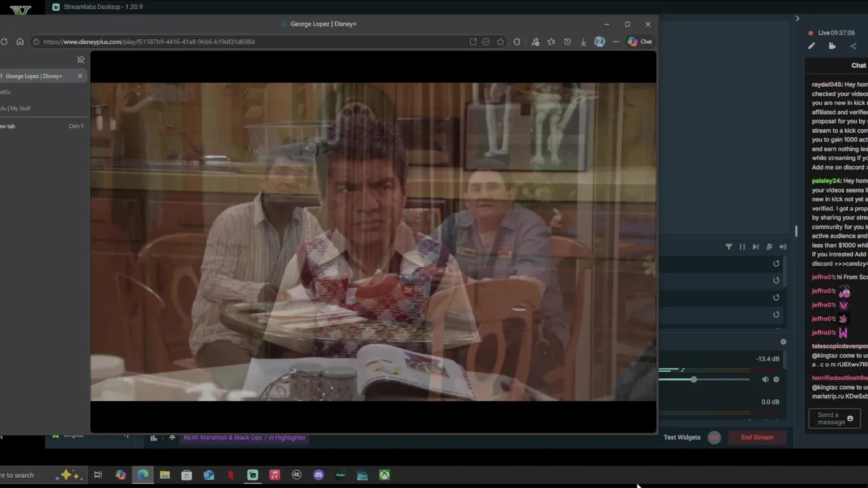Open the favorites list icon

[551, 42]
